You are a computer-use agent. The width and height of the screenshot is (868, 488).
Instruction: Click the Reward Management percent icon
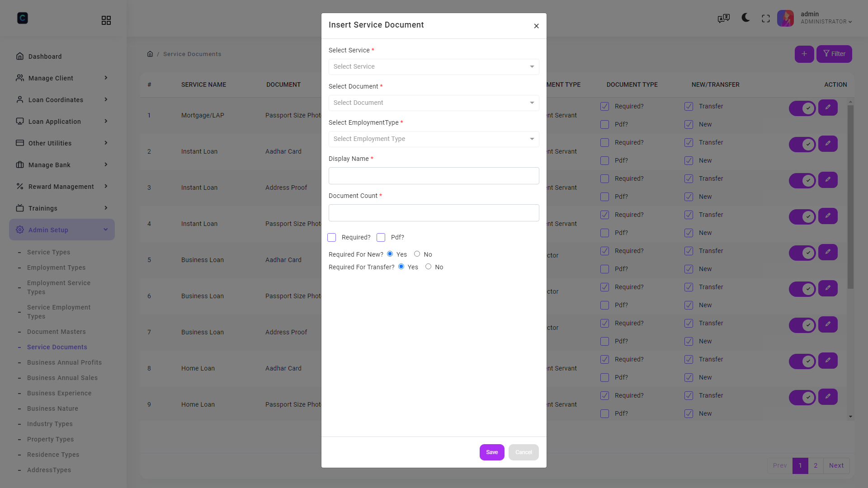point(20,186)
